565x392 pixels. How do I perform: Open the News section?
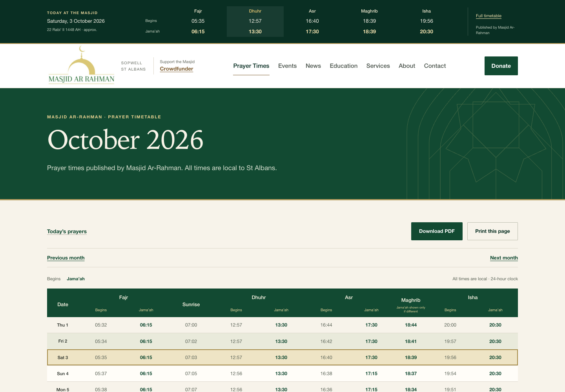pos(313,66)
